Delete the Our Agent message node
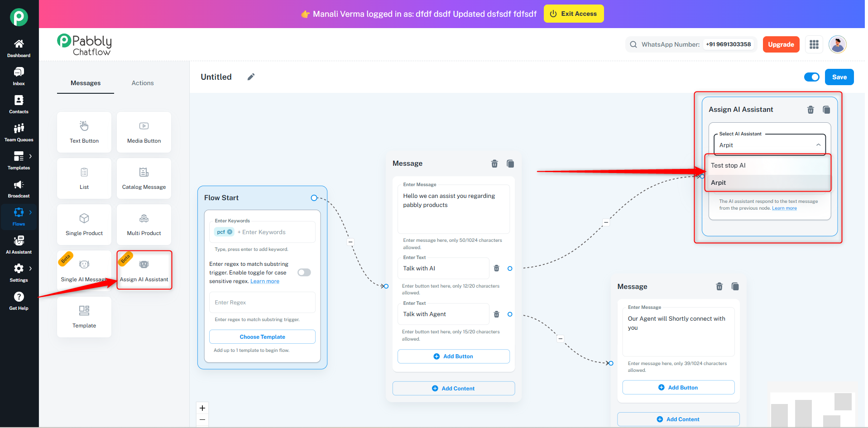This screenshot has width=868, height=428. click(x=719, y=286)
